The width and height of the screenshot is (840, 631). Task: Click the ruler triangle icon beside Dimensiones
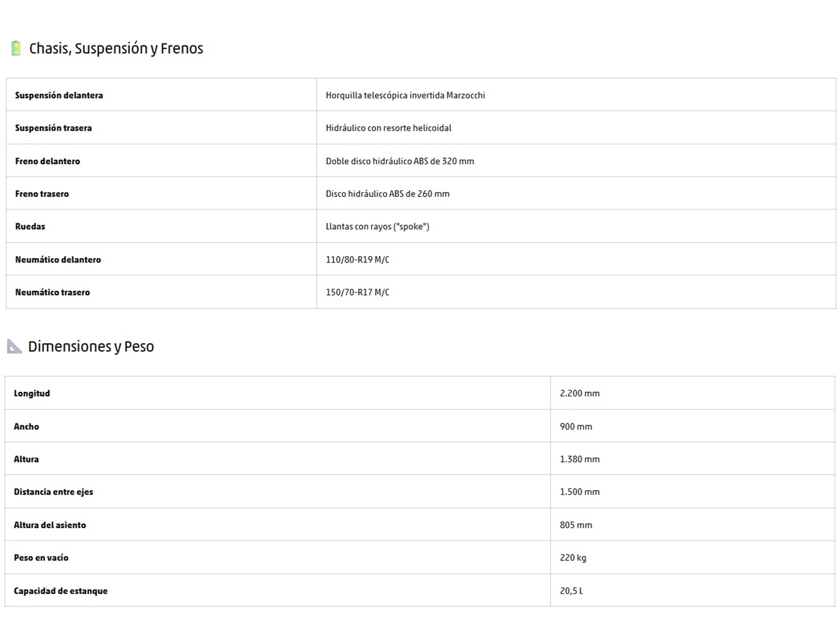[15, 346]
